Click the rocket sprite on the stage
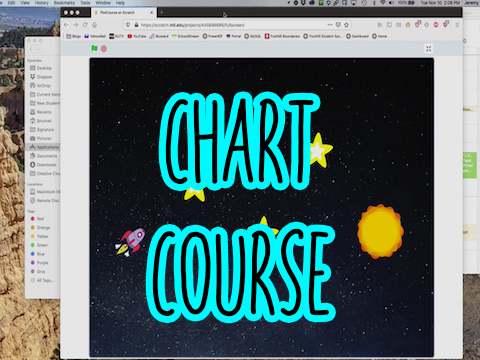This screenshot has width=480, height=360. tap(130, 242)
